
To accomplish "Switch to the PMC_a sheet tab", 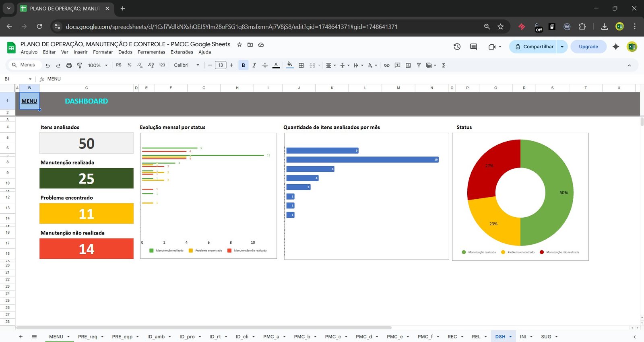I will coord(271,337).
